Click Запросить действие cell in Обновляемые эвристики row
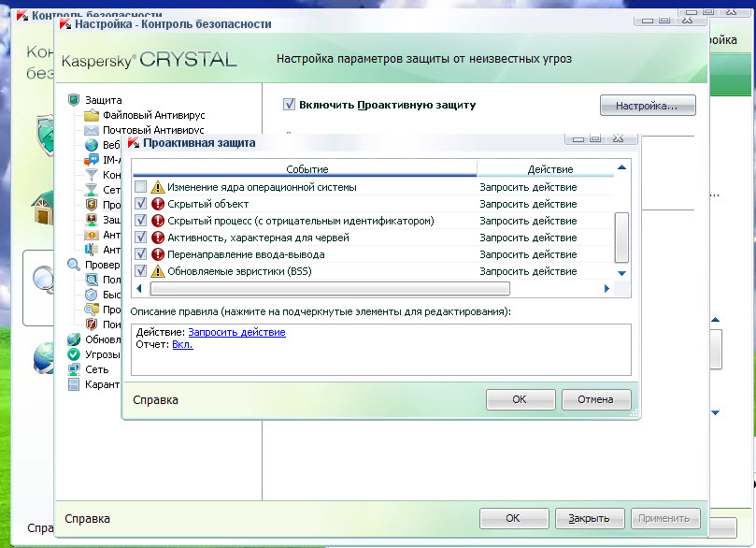 [x=528, y=271]
